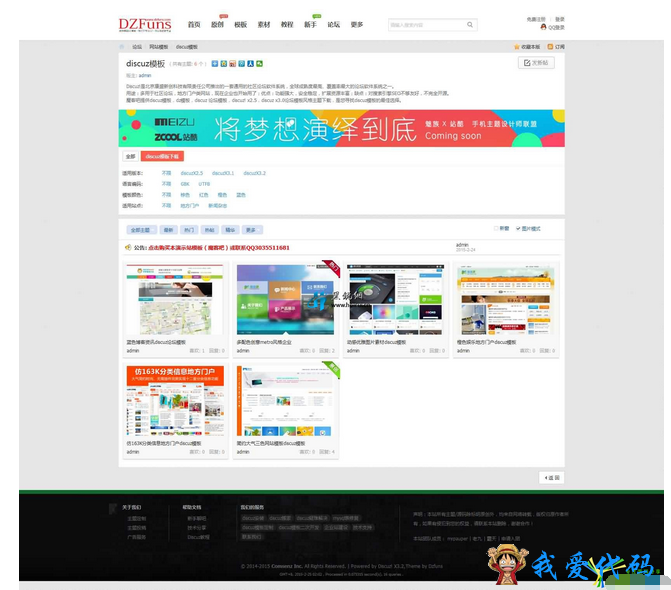The width and height of the screenshot is (671, 590).
Task: Filter by 地方门户 site type
Action: (190, 206)
